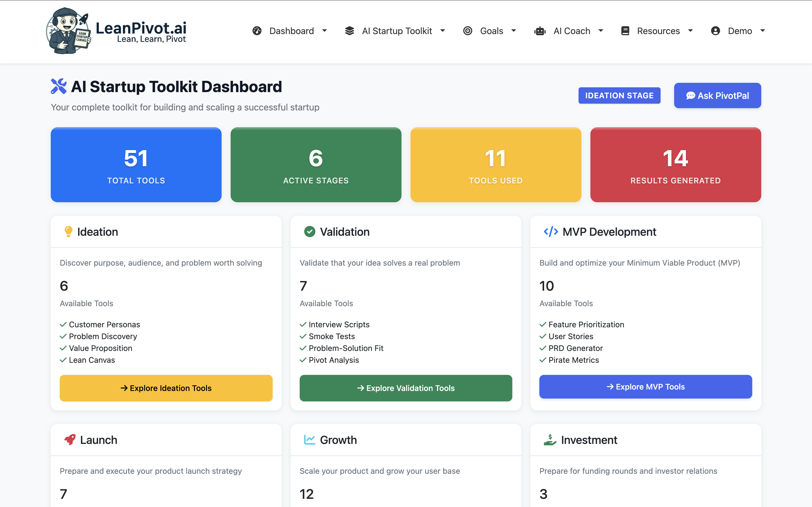Screen dimensions: 812x507
Task: Open the Resources menu
Action: click(658, 31)
